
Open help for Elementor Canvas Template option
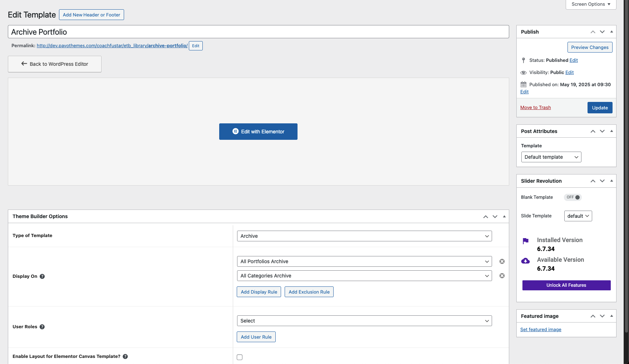coord(125,356)
